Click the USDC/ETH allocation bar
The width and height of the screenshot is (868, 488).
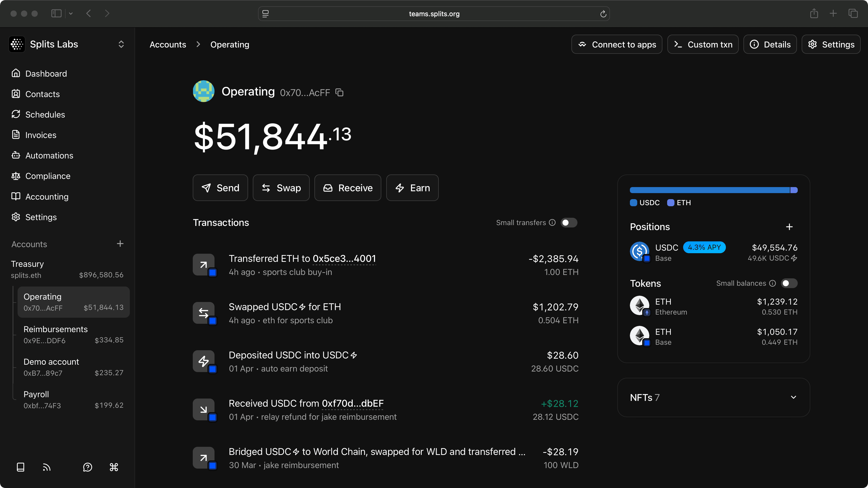tap(713, 190)
